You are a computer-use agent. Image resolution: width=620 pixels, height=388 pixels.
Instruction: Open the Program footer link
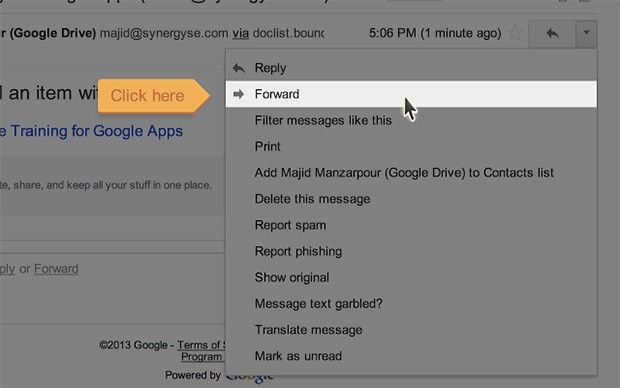pos(202,357)
